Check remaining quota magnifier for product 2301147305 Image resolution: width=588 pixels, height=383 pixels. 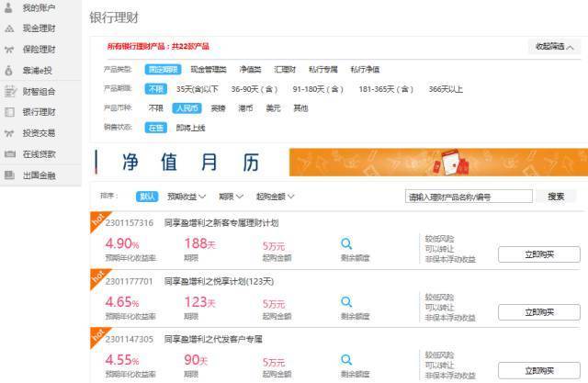[x=346, y=360]
